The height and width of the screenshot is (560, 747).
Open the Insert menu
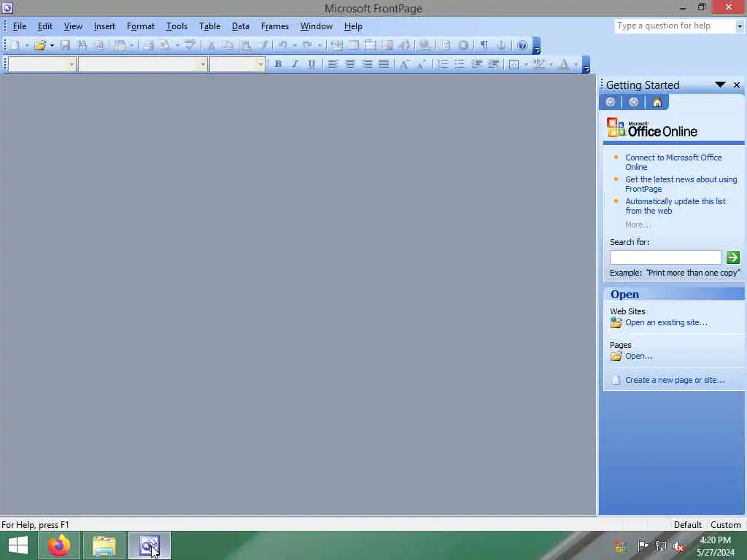point(104,26)
